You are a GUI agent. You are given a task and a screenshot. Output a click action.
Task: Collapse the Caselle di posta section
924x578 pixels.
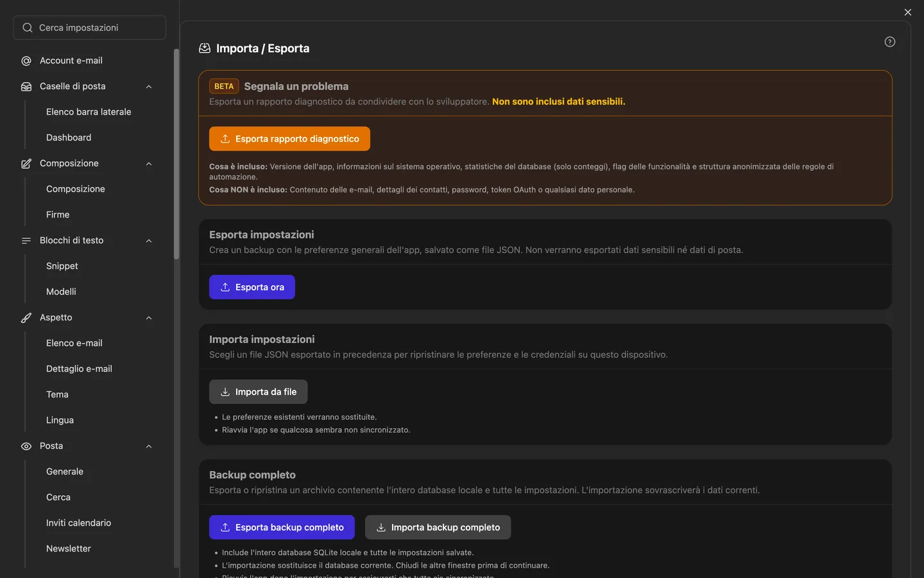click(149, 87)
